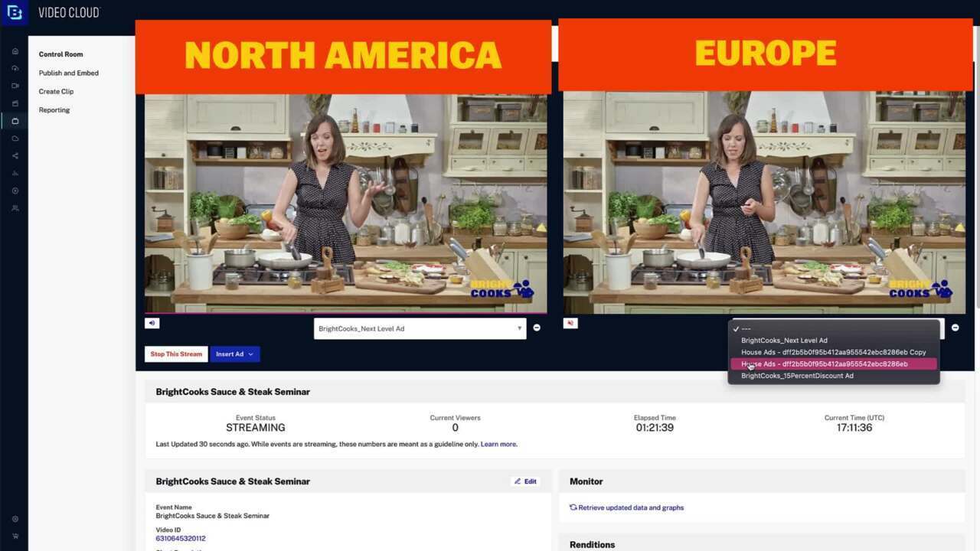
Task: Unmute the Europe preview audio
Action: coord(570,323)
